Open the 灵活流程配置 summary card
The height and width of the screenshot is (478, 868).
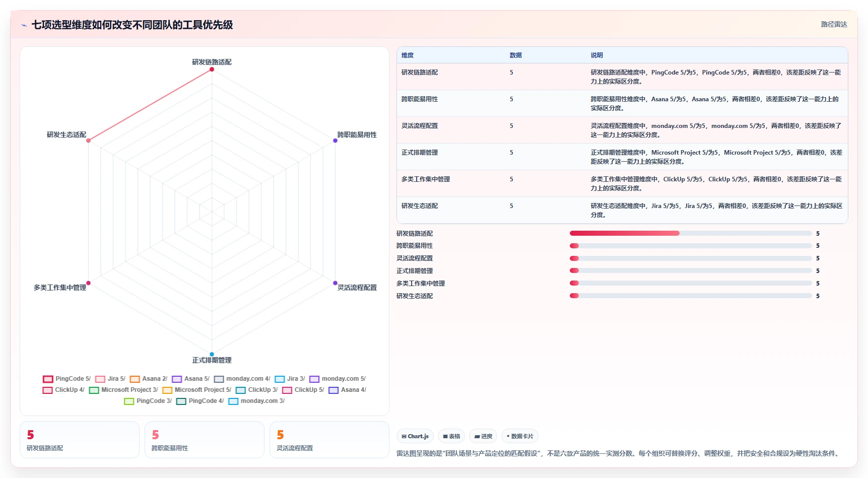click(329, 440)
